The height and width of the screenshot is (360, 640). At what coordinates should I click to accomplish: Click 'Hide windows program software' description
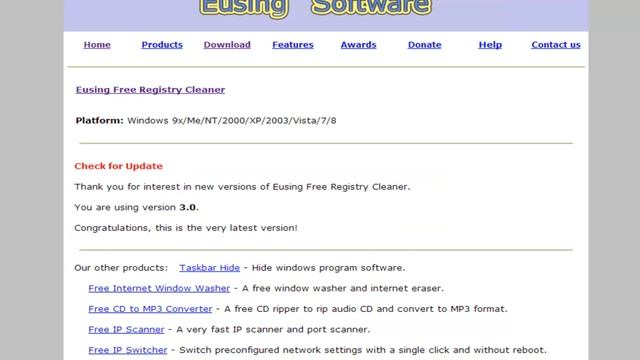329,268
